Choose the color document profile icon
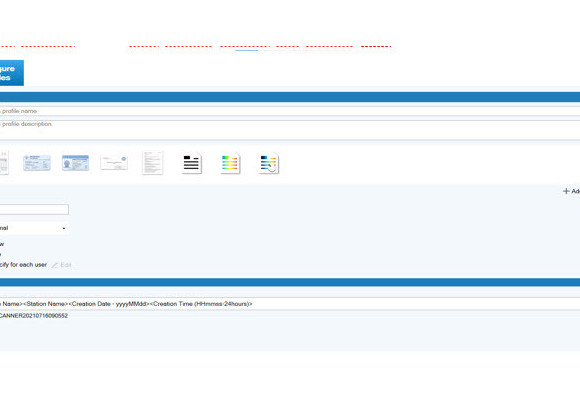Viewport: 580px width, 400px height. click(230, 164)
